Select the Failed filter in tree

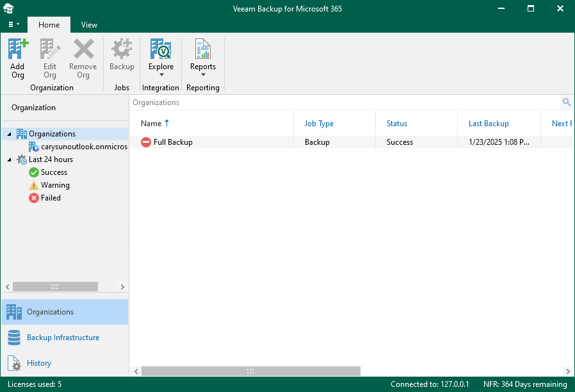click(51, 198)
